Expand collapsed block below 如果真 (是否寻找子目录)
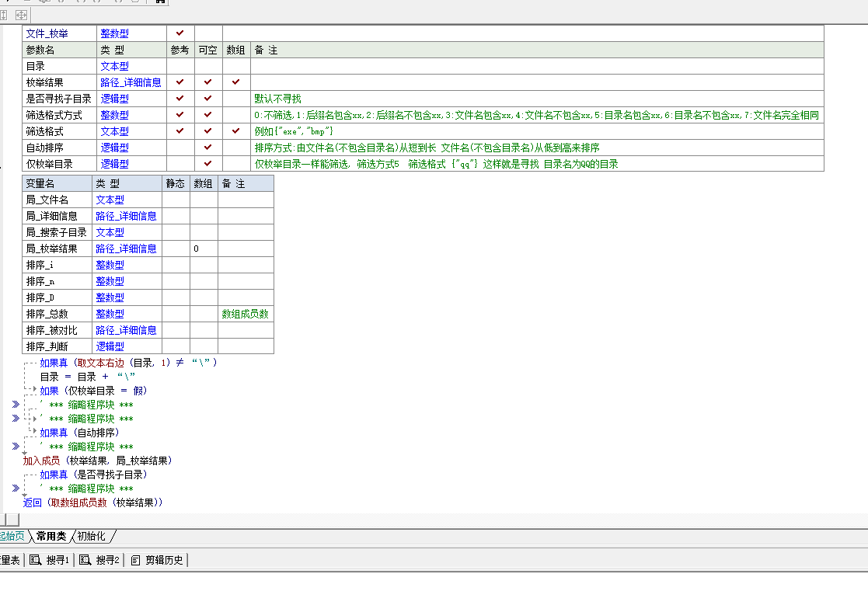This screenshot has height=605, width=868. (x=16, y=489)
